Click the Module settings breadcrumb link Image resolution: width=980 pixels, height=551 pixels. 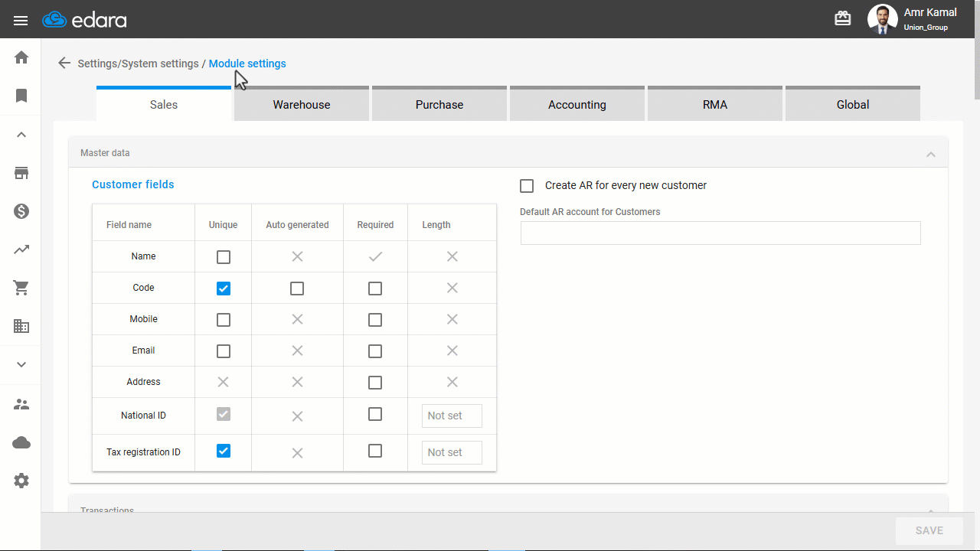tap(247, 64)
